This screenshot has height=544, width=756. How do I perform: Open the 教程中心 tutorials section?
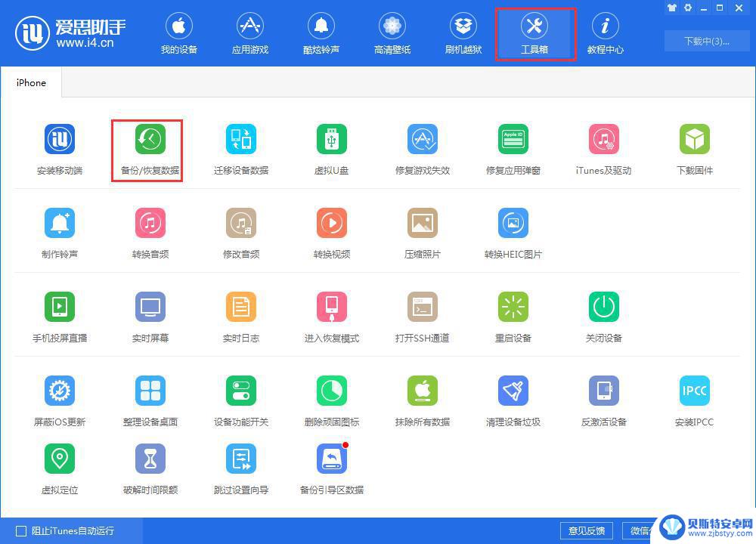[x=605, y=34]
